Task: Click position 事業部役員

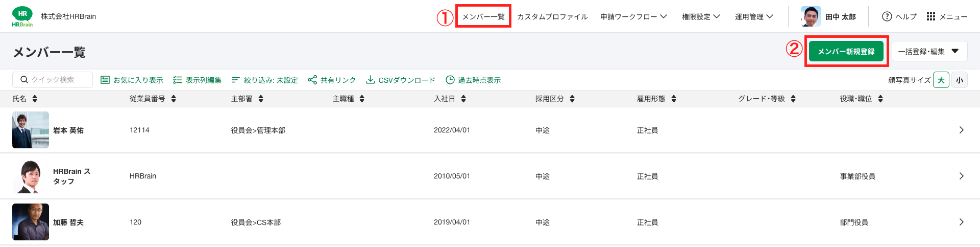Action: (x=857, y=176)
